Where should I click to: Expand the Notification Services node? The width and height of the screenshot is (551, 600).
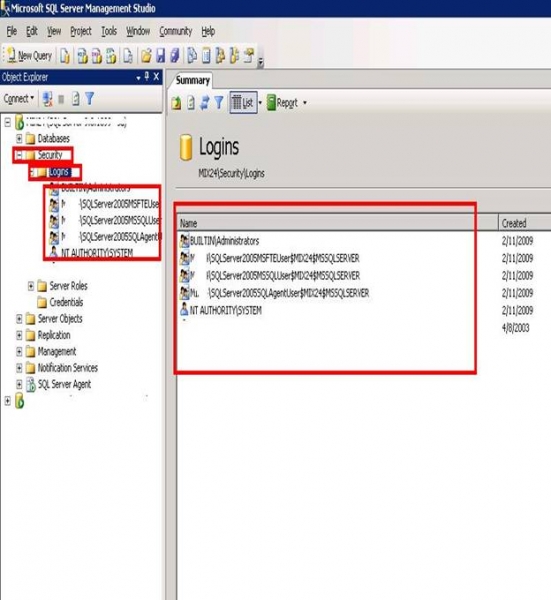19,368
